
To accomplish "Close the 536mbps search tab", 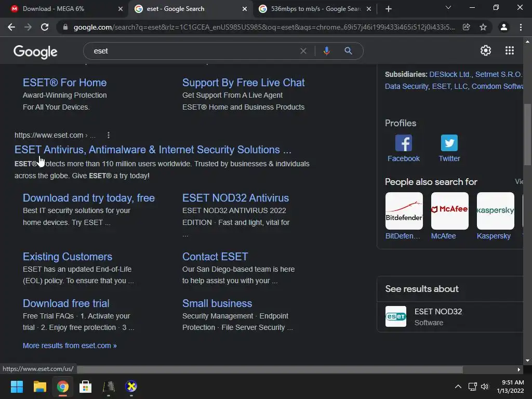I will 369,9.
